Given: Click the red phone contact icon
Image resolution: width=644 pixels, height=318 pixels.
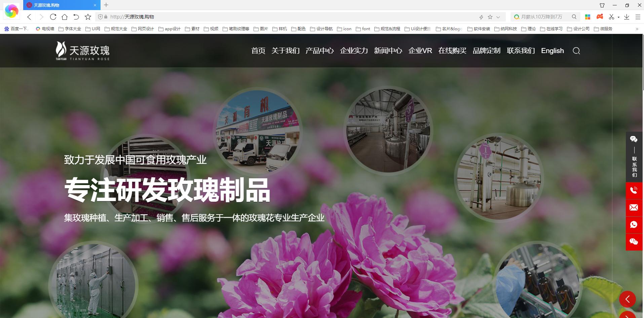Looking at the screenshot, I should [634, 190].
